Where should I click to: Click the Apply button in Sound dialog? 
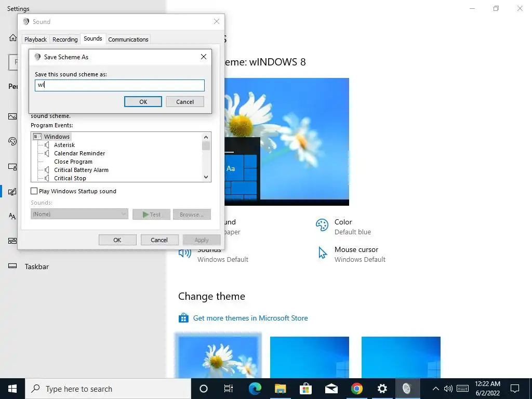click(x=202, y=240)
